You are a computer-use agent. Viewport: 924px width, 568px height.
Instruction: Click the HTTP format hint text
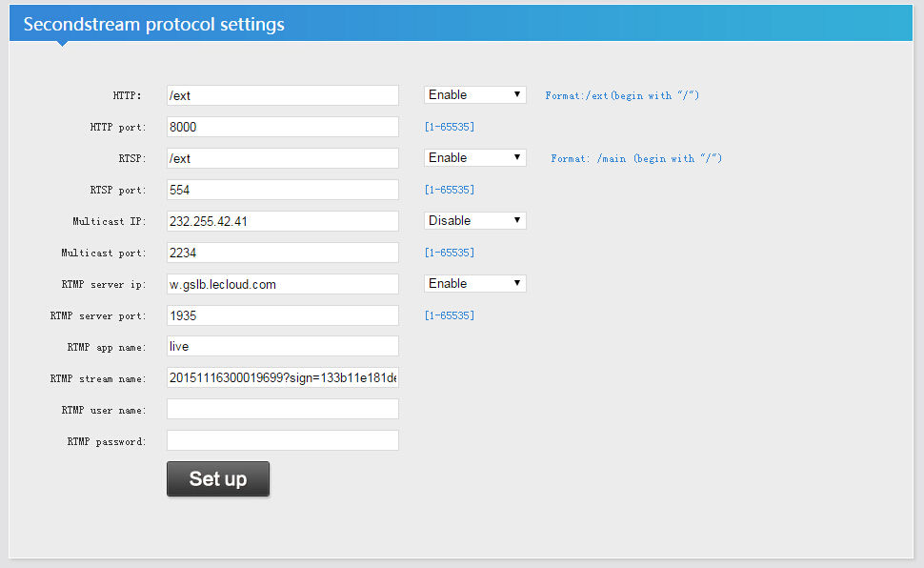coord(622,96)
